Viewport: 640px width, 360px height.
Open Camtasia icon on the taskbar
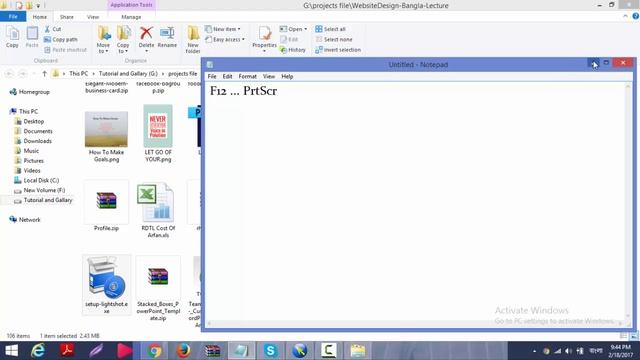pyautogui.click(x=329, y=351)
